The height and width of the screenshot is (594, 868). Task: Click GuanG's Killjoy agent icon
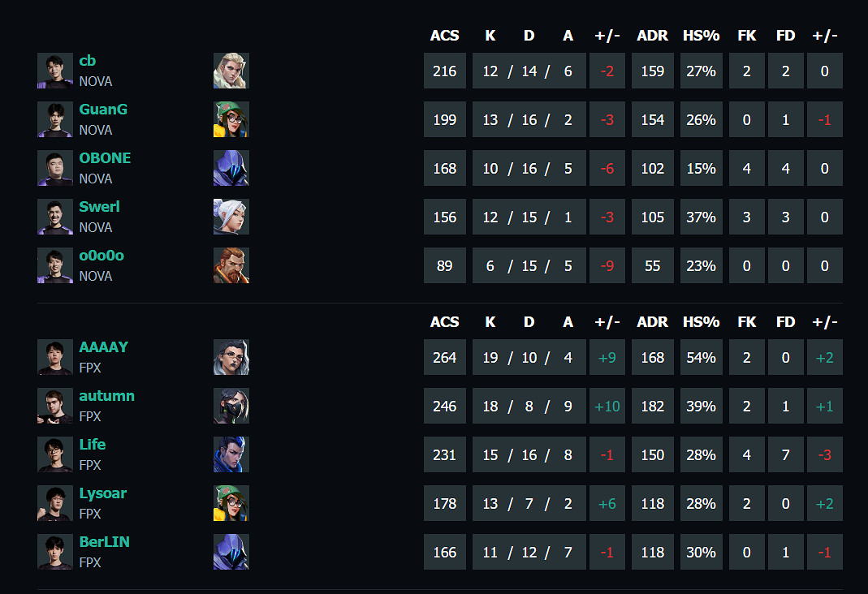tap(231, 120)
